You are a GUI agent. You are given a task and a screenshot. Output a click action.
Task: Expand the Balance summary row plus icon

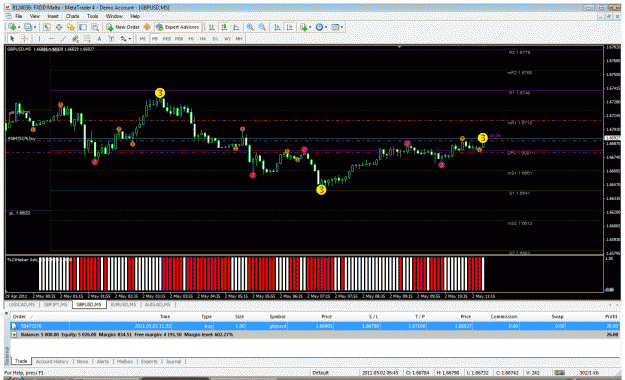[x=14, y=335]
